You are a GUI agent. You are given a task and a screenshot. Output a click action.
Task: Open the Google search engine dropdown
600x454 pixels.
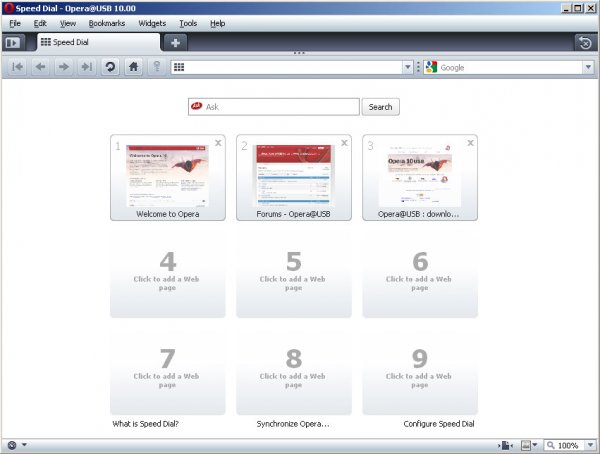point(588,67)
